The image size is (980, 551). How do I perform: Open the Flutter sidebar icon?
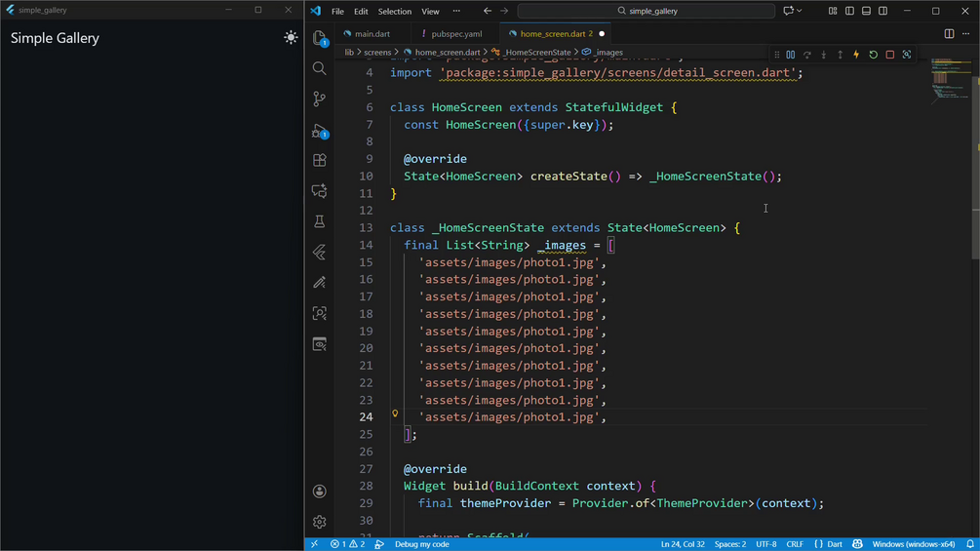click(x=320, y=252)
